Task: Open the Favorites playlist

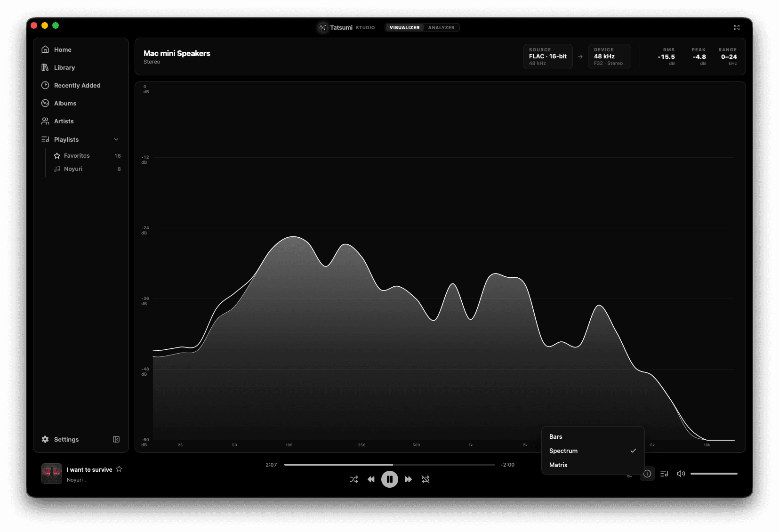Action: point(88,155)
